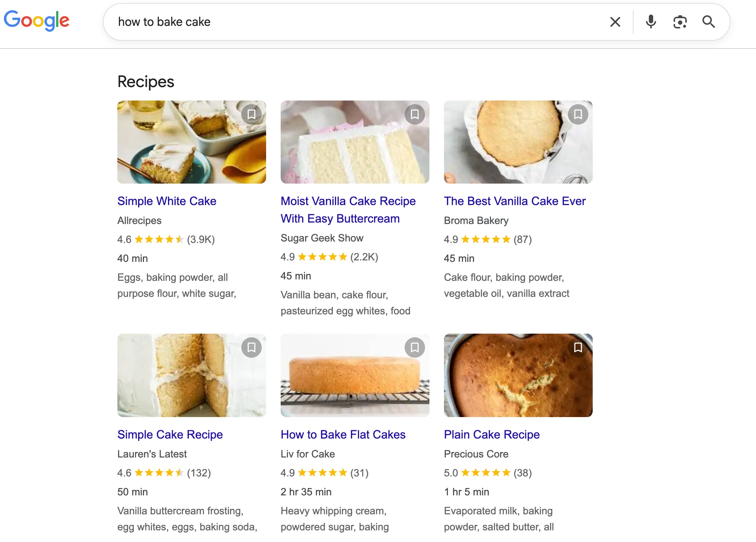Viewport: 756px width, 542px height.
Task: Bookmark The Best Vanilla Cake Ever
Action: pos(578,114)
